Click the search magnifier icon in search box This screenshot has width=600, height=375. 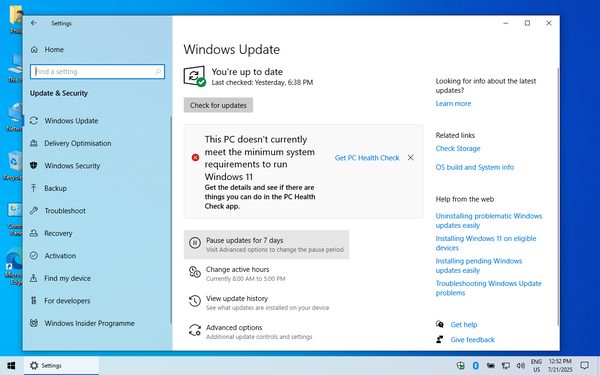click(x=158, y=72)
